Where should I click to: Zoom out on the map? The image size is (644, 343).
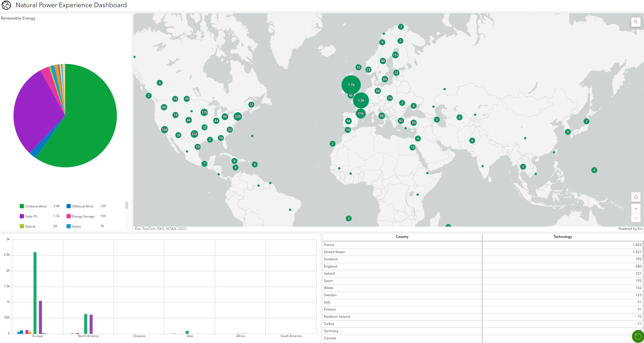636,218
